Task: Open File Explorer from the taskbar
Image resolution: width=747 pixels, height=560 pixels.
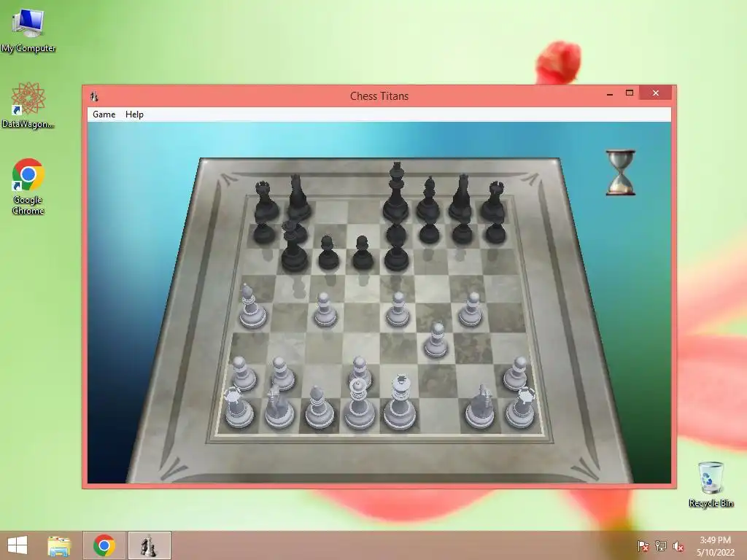Action: [59, 545]
